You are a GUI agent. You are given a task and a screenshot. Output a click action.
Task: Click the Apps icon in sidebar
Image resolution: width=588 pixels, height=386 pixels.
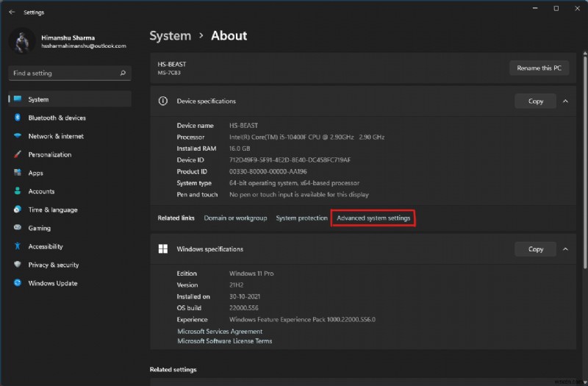point(18,173)
